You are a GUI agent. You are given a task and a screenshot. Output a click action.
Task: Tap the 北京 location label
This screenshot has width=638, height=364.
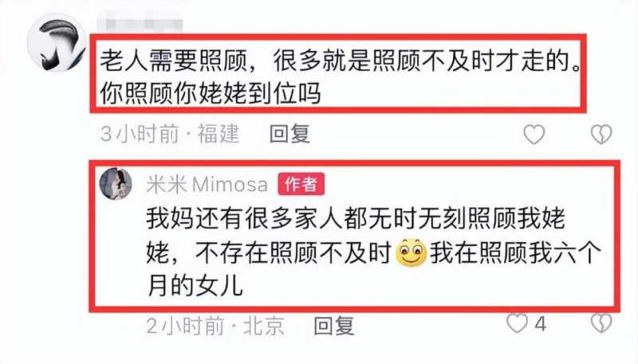(x=264, y=326)
